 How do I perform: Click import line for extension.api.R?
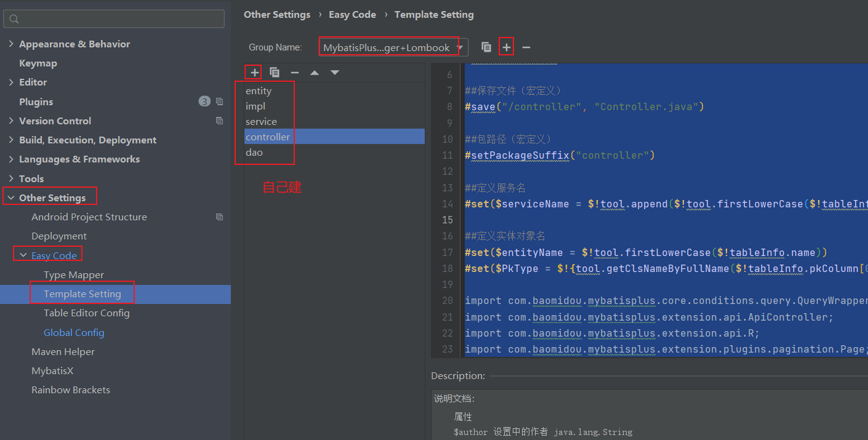click(612, 333)
